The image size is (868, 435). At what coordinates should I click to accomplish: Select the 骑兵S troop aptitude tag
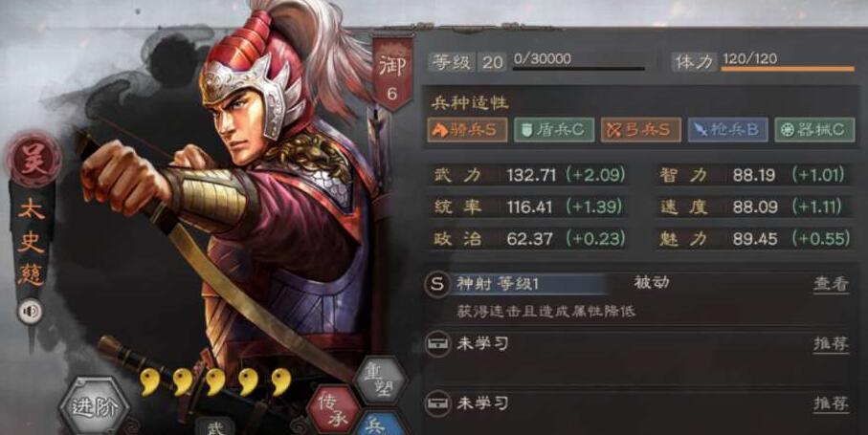click(x=467, y=129)
